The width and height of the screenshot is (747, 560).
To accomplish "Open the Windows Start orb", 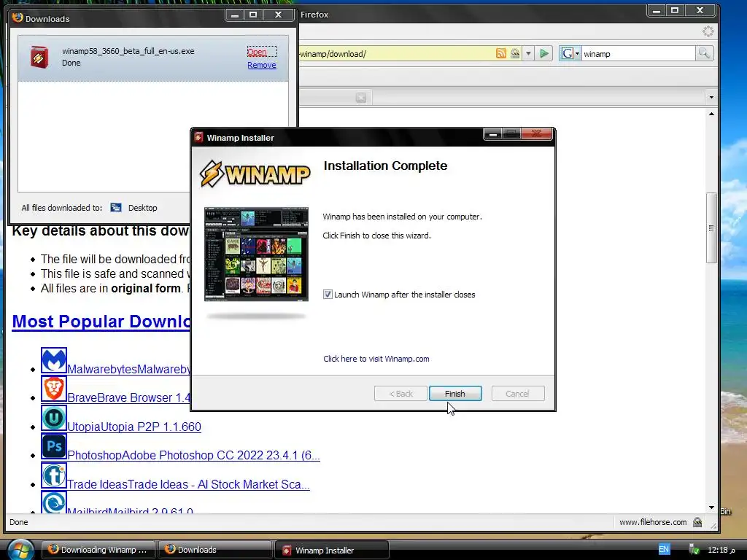I will (x=20, y=551).
